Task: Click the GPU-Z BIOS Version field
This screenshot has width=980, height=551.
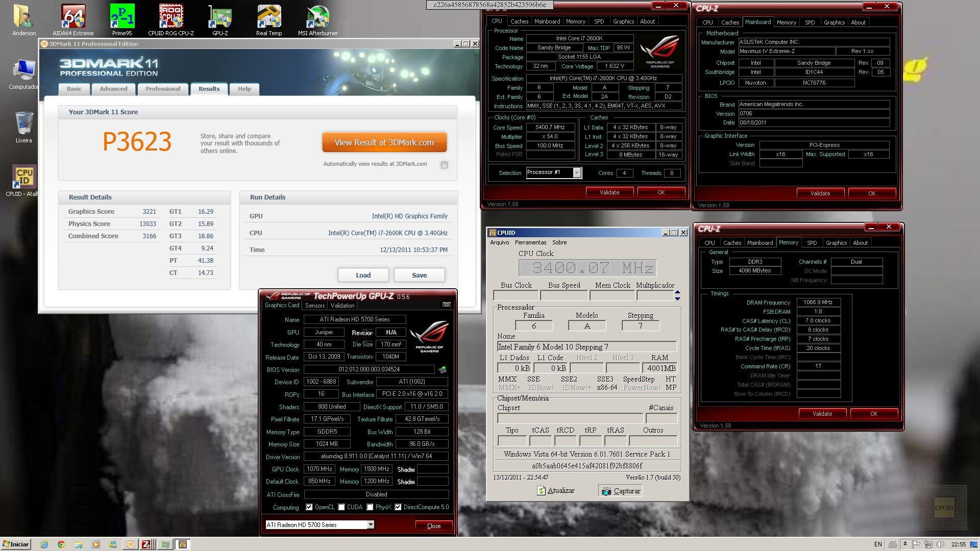Action: (x=369, y=369)
